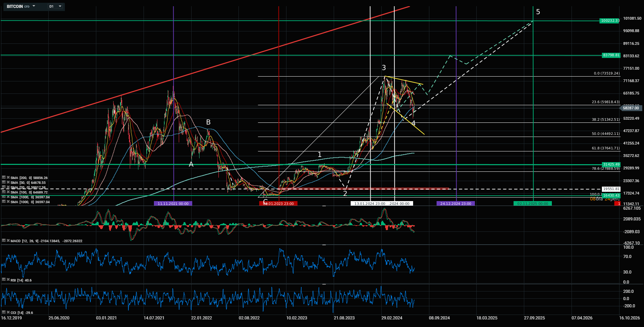Remove the SMA 50 indicator

8,182
